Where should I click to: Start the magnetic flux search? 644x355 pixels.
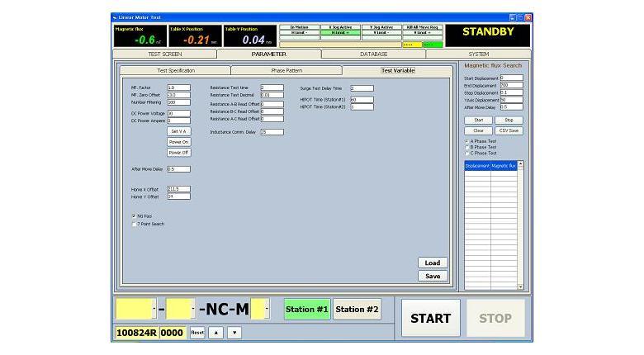point(479,120)
